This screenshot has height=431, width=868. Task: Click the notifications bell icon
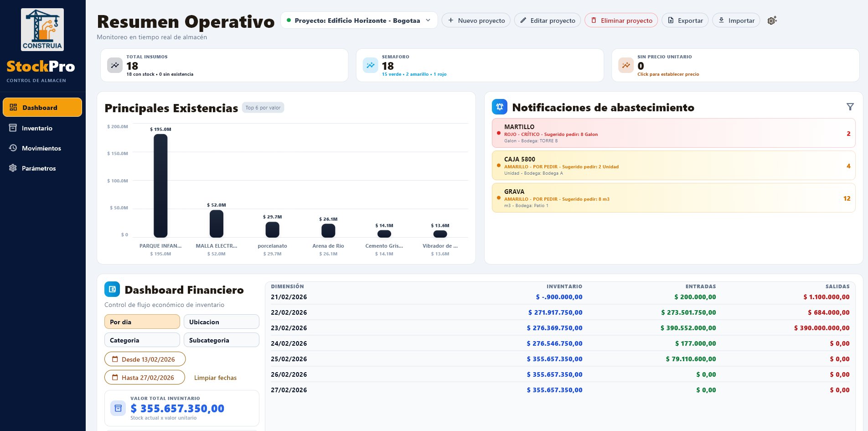coord(499,107)
